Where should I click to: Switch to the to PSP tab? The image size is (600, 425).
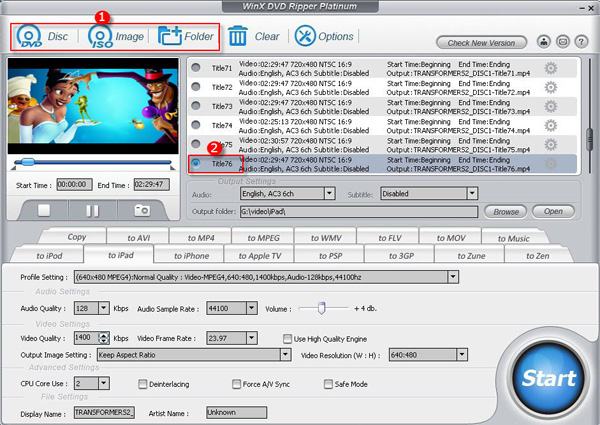pos(330,256)
